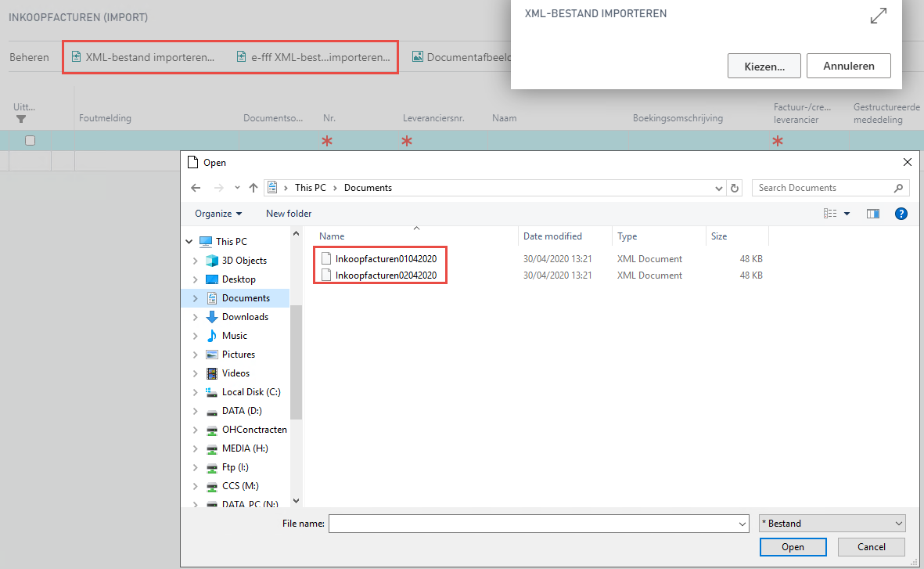Select the e-fff XML-bestand importeren icon
This screenshot has width=924, height=569.
(239, 56)
